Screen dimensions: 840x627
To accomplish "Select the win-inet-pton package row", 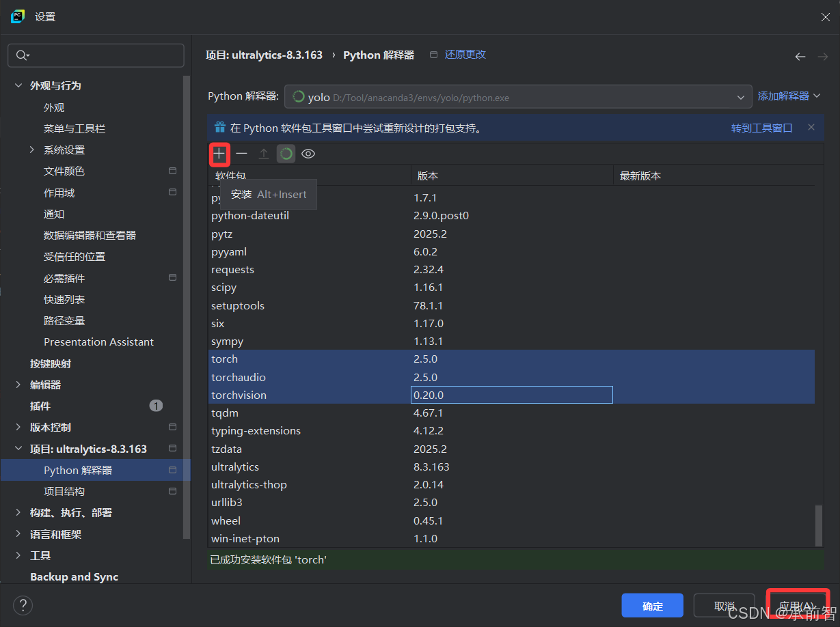I will tap(511, 538).
